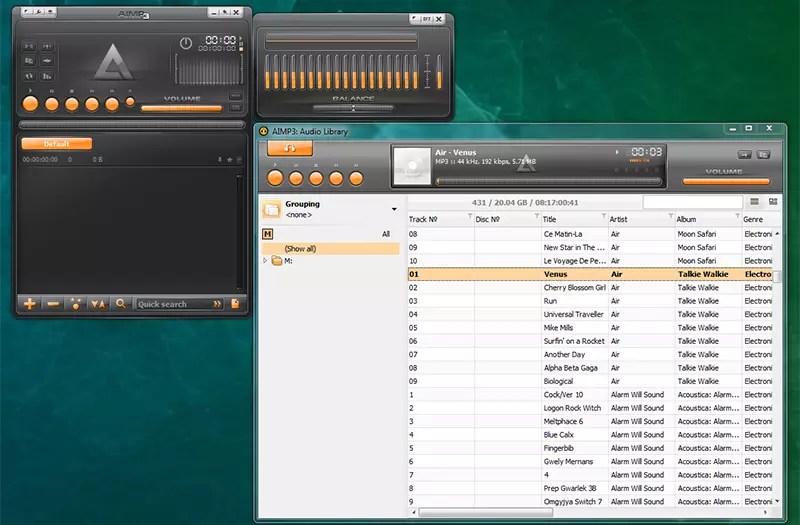Click the album art thumbnail
Image resolution: width=800 pixels, height=525 pixels.
[x=412, y=166]
